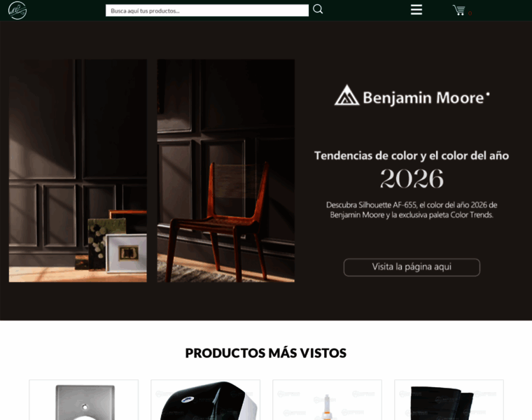Click the Silhouette AF-655 description text
The width and height of the screenshot is (532, 420).
pos(412,210)
